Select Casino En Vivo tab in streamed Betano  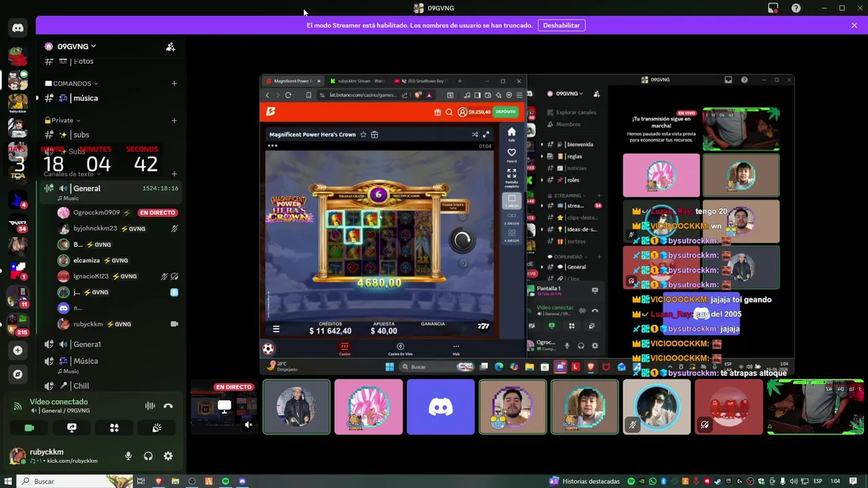(x=400, y=349)
